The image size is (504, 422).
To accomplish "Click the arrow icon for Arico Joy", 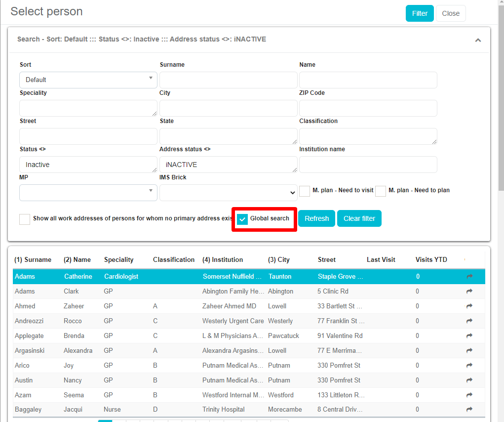I will coord(469,366).
